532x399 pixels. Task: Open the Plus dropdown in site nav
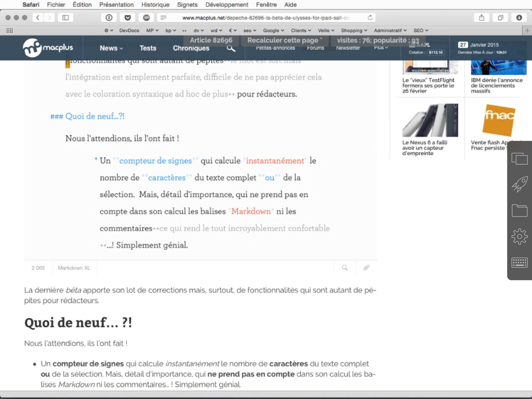point(381,48)
